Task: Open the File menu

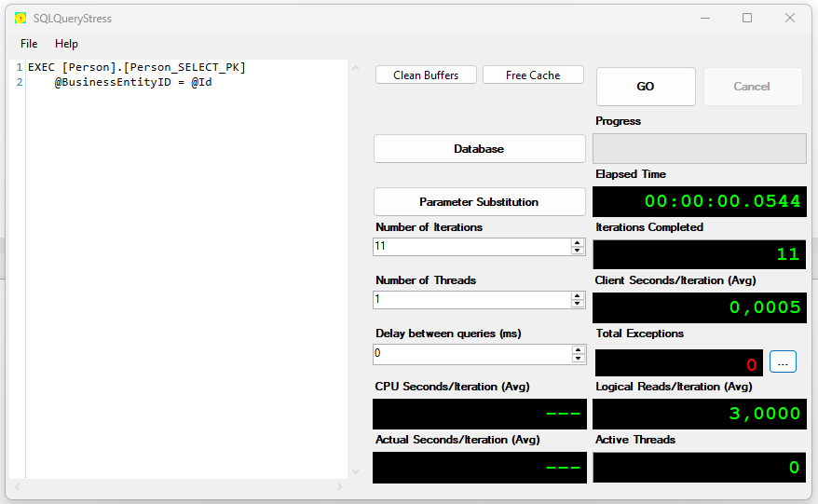Action: 29,44
